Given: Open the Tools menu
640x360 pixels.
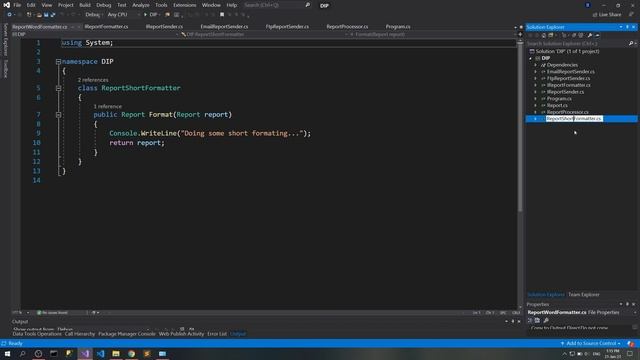Looking at the screenshot, I should point(161,5).
